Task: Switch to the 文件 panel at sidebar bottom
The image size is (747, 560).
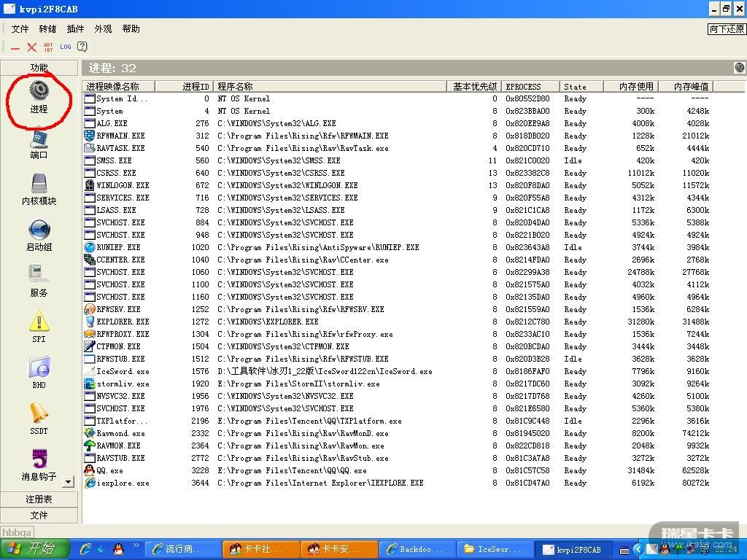Action: pyautogui.click(x=39, y=516)
